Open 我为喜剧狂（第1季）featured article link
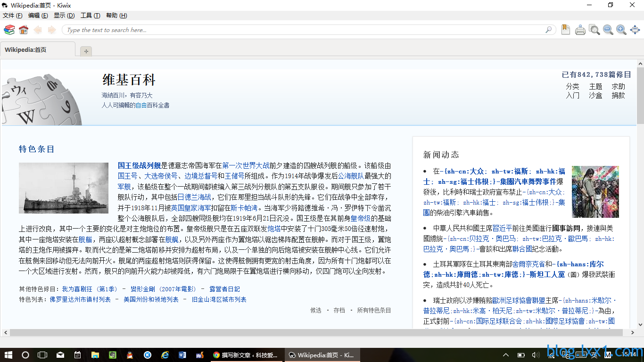The height and width of the screenshot is (362, 644). click(90, 289)
